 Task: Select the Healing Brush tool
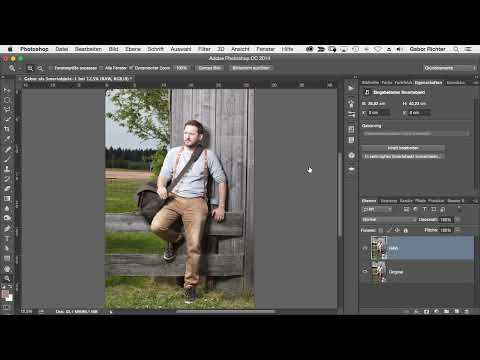point(7,149)
